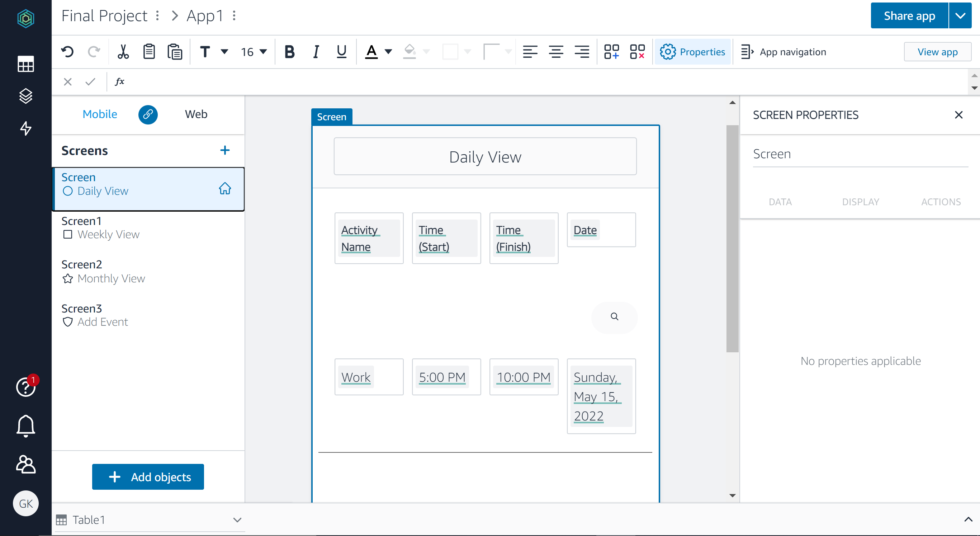The width and height of the screenshot is (980, 536).
Task: Open App navigation settings
Action: coord(784,52)
